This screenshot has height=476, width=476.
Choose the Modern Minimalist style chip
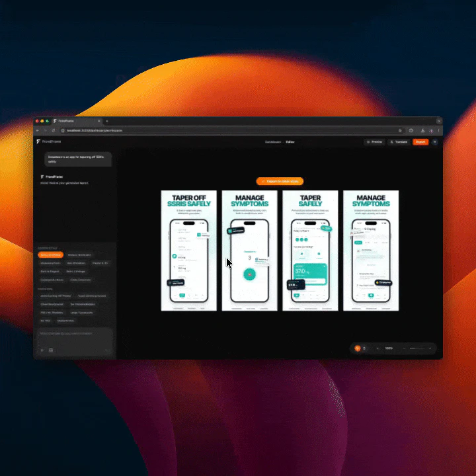tap(79, 255)
